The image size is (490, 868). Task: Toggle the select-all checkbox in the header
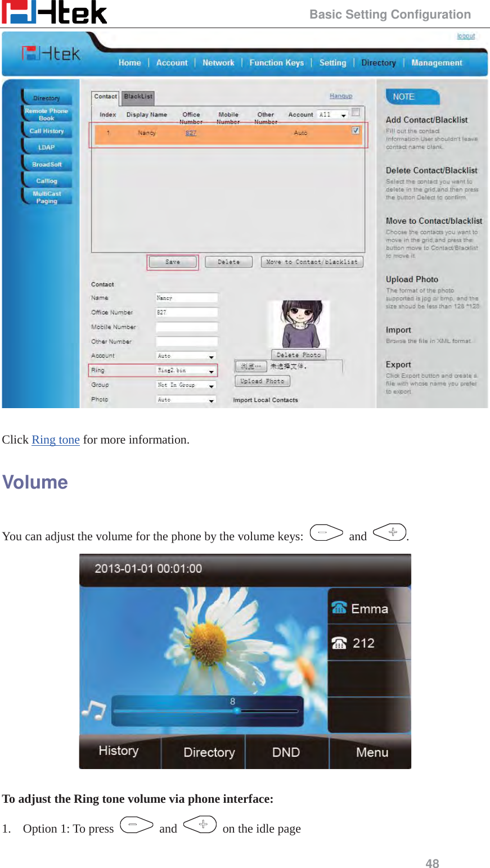click(x=357, y=112)
